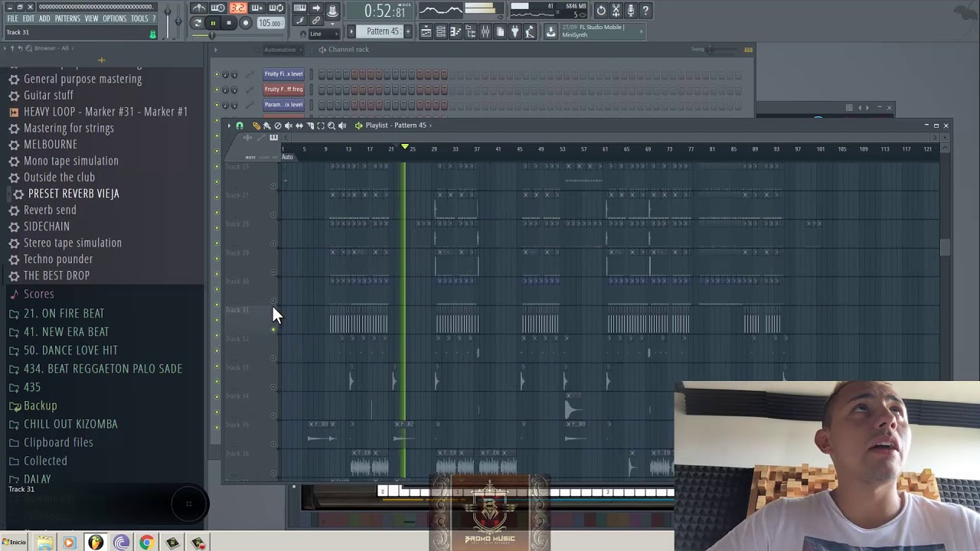Select the slice tool in Playlist toolbar
Image resolution: width=980 pixels, height=551 pixels.
(310, 126)
